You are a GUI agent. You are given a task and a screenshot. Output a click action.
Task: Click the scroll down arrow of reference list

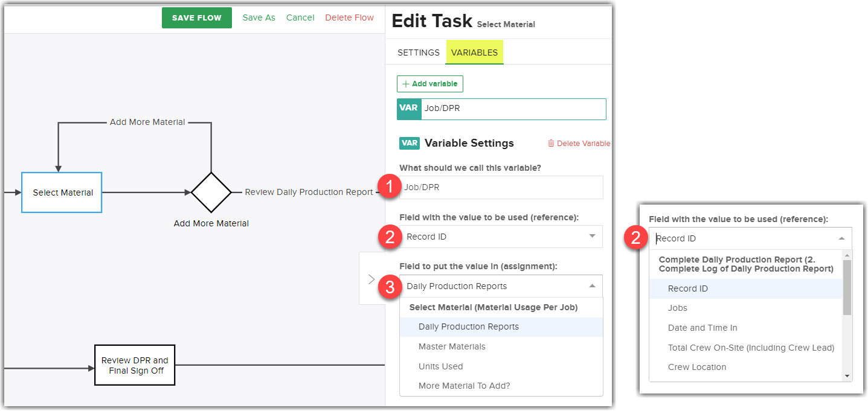tap(847, 376)
